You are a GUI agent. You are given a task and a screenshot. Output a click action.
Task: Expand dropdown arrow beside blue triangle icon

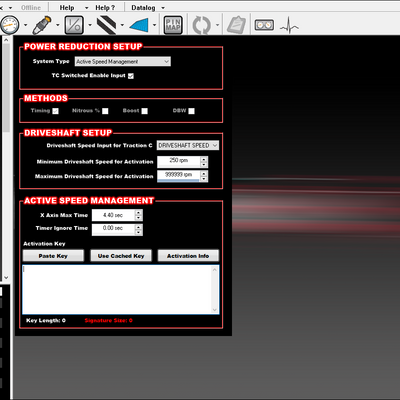[x=154, y=25]
